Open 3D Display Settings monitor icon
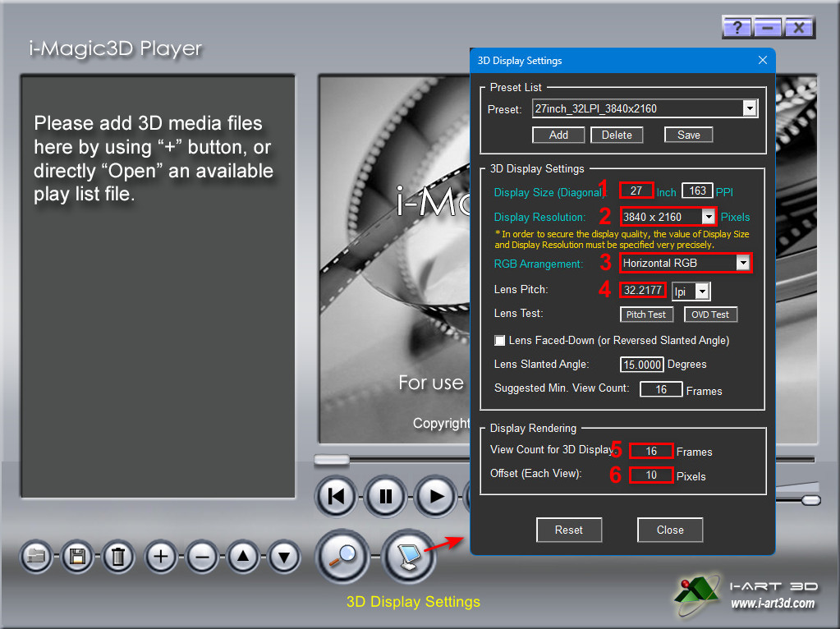Image resolution: width=840 pixels, height=629 pixels. 408,556
